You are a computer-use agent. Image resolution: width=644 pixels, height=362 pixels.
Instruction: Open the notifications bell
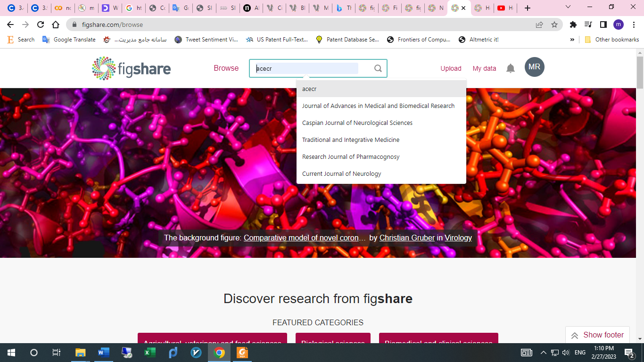[511, 68]
